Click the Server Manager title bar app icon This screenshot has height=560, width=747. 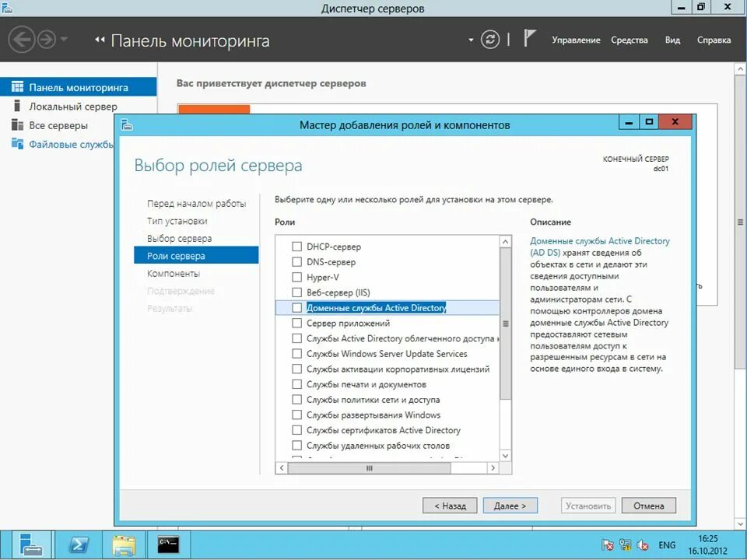coord(8,8)
